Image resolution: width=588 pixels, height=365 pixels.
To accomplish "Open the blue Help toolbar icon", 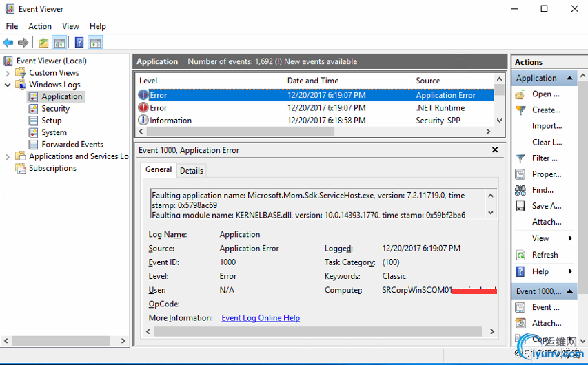I will pyautogui.click(x=79, y=43).
